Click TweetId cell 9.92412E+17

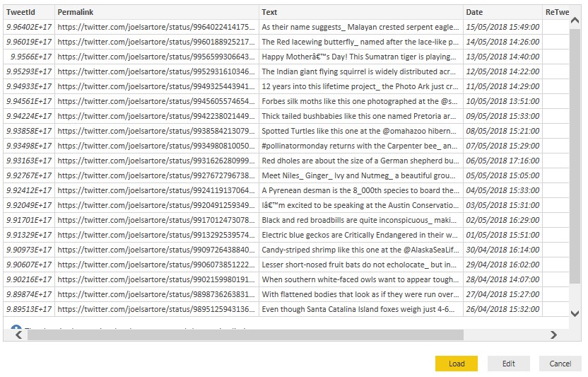29,190
